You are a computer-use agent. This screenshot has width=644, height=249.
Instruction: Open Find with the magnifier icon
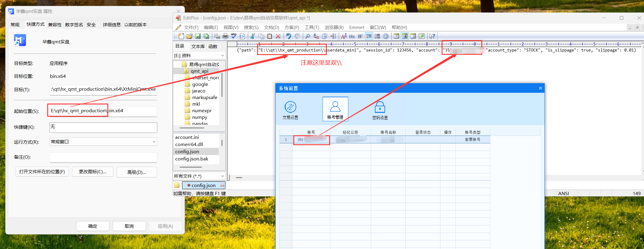pos(308,36)
